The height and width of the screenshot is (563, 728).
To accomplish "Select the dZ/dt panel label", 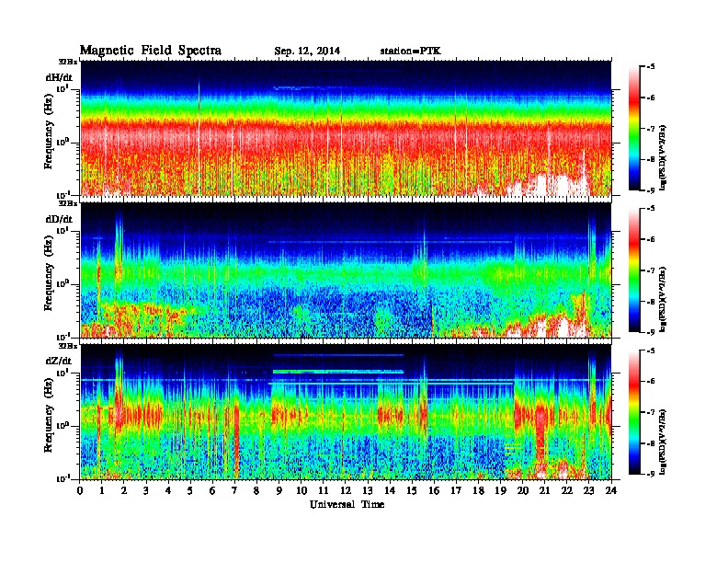I will click(x=59, y=361).
